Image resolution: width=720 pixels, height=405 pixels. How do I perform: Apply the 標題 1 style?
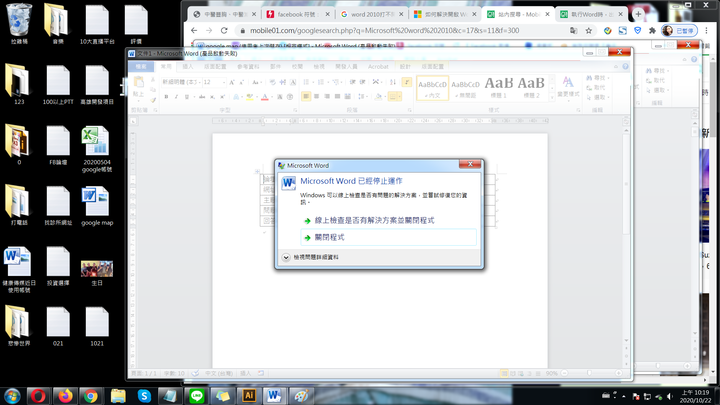point(499,87)
